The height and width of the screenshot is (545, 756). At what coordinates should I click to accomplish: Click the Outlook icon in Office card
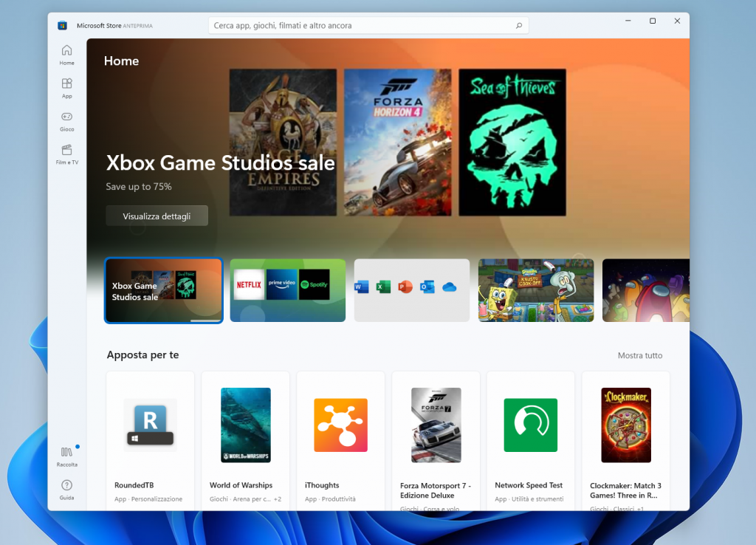coord(427,287)
